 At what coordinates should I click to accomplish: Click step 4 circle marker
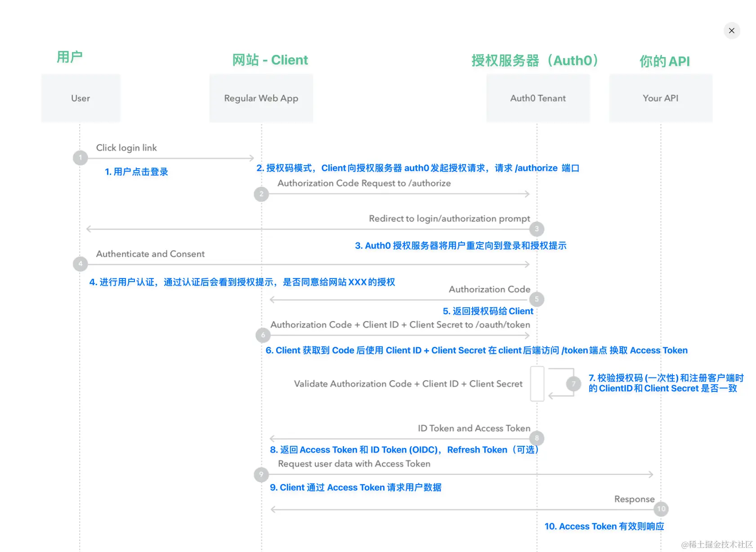(81, 264)
